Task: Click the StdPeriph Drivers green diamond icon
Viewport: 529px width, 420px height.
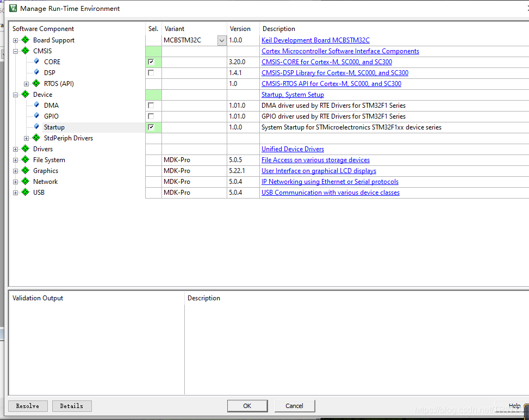Action: (x=36, y=138)
